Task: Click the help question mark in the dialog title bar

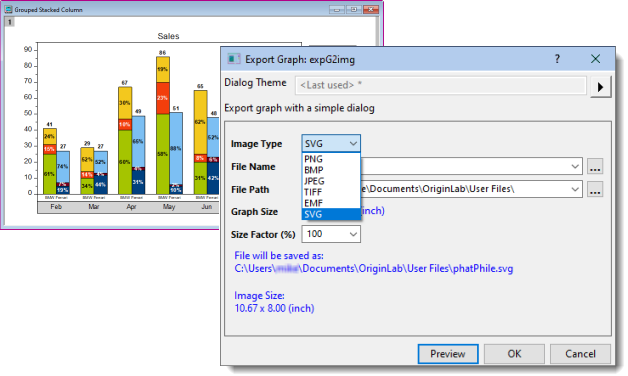Action: (x=557, y=59)
